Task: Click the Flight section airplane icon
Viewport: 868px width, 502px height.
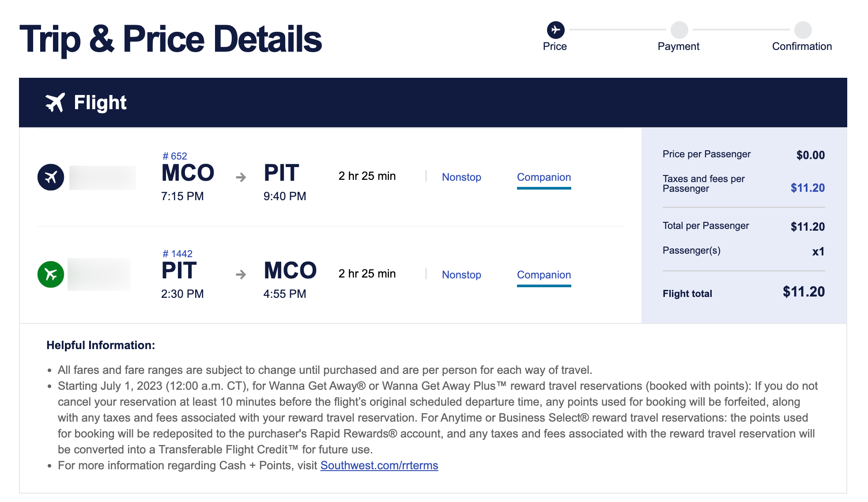Action: [x=55, y=102]
